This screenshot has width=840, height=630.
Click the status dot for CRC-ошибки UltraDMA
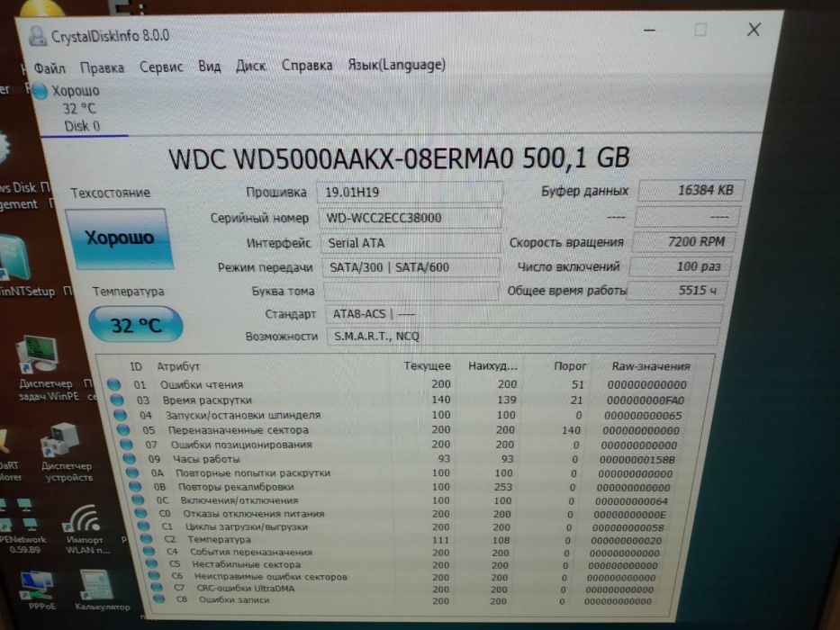click(157, 588)
